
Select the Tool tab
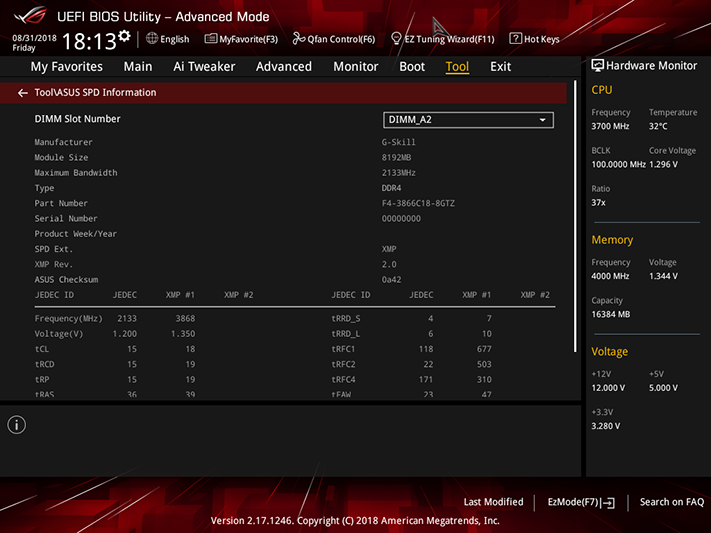[457, 67]
